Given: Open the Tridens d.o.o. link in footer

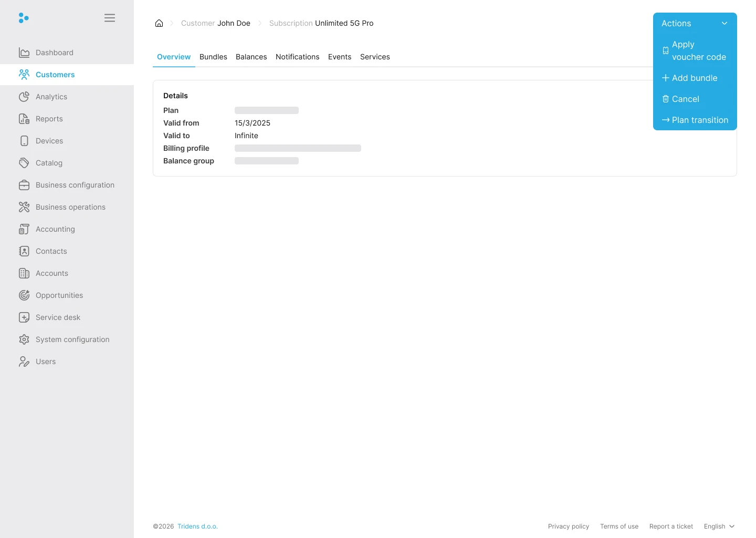Looking at the screenshot, I should pos(197,526).
